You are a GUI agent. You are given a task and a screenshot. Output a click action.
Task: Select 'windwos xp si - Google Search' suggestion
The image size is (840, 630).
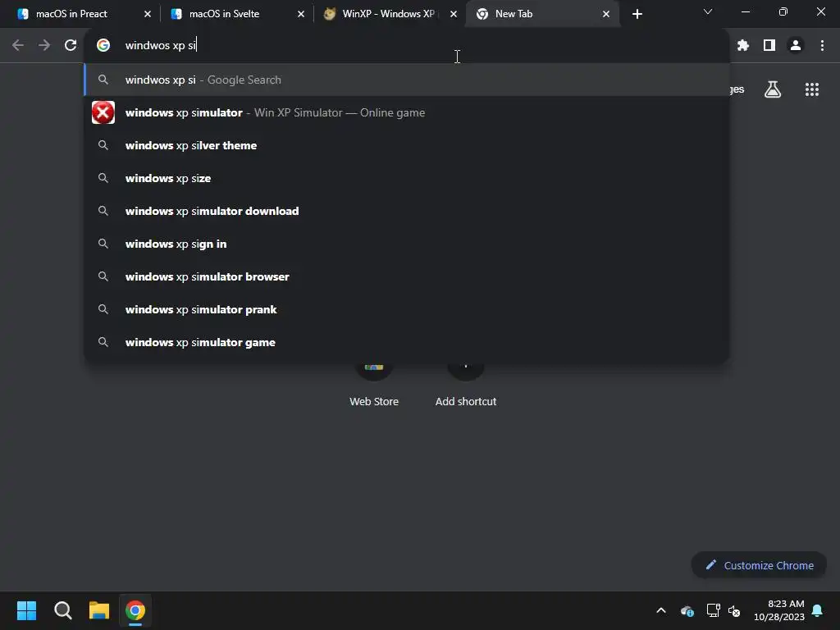coord(407,80)
